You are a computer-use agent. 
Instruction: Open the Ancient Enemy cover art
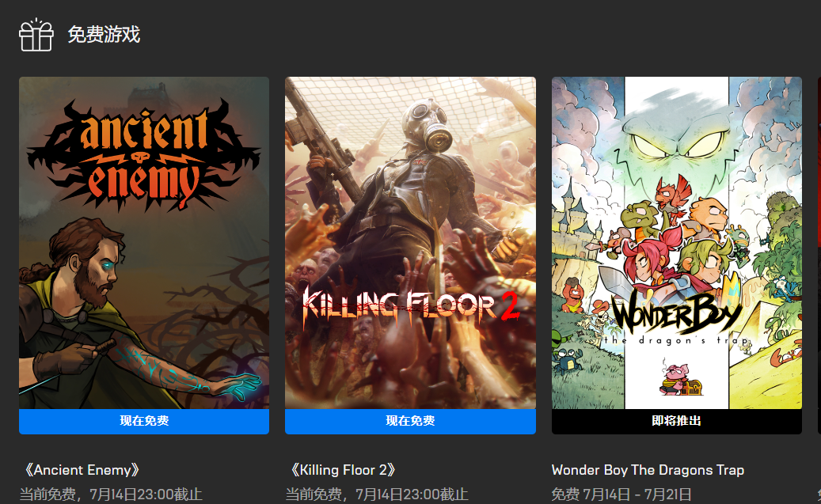click(144, 243)
